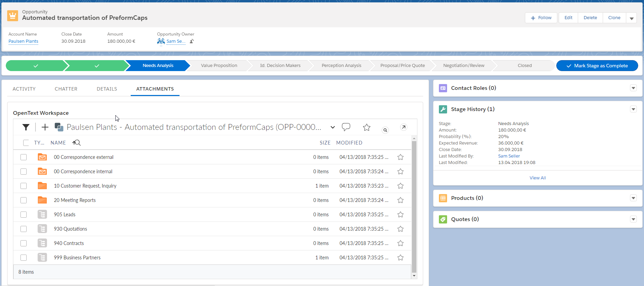
Task: Switch to the Activity tab
Action: pos(24,89)
